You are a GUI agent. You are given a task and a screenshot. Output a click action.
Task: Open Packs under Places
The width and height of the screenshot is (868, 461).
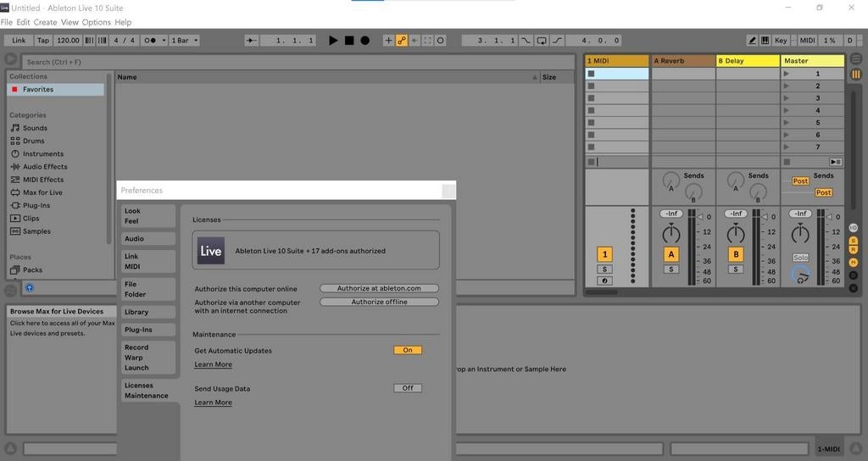click(x=32, y=270)
